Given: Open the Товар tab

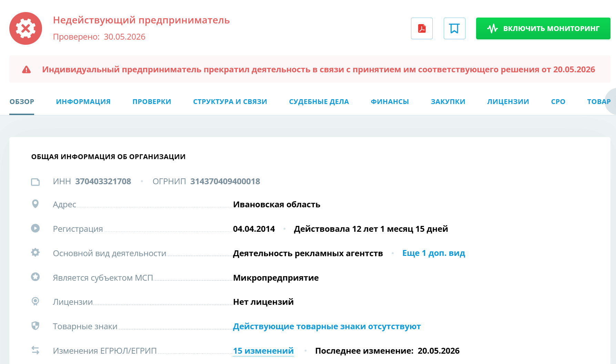Looking at the screenshot, I should [599, 102].
